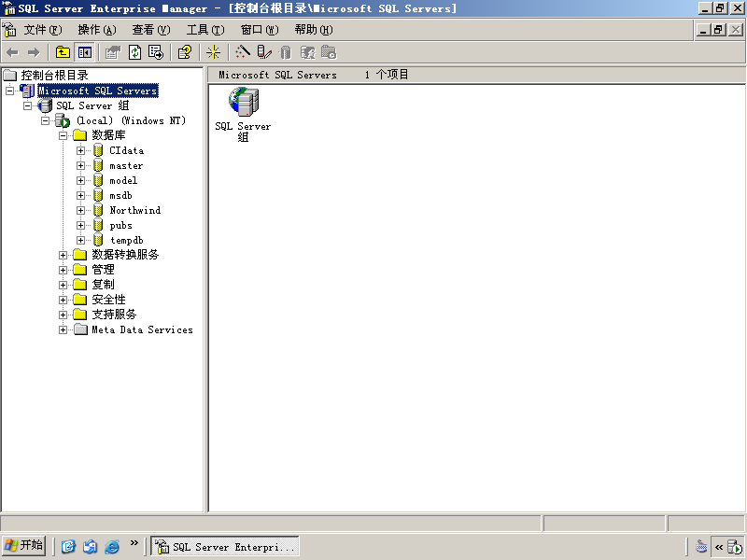
Task: Expand the 安全性 folder
Action: pos(63,300)
